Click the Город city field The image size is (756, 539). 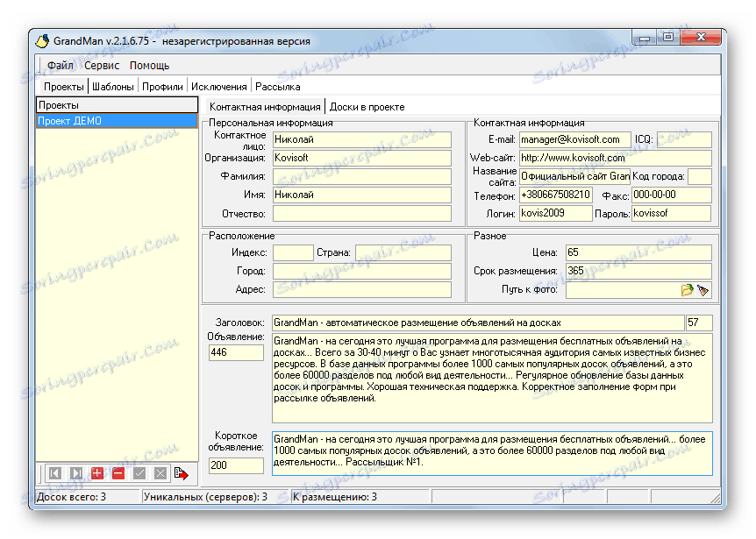pyautogui.click(x=362, y=271)
